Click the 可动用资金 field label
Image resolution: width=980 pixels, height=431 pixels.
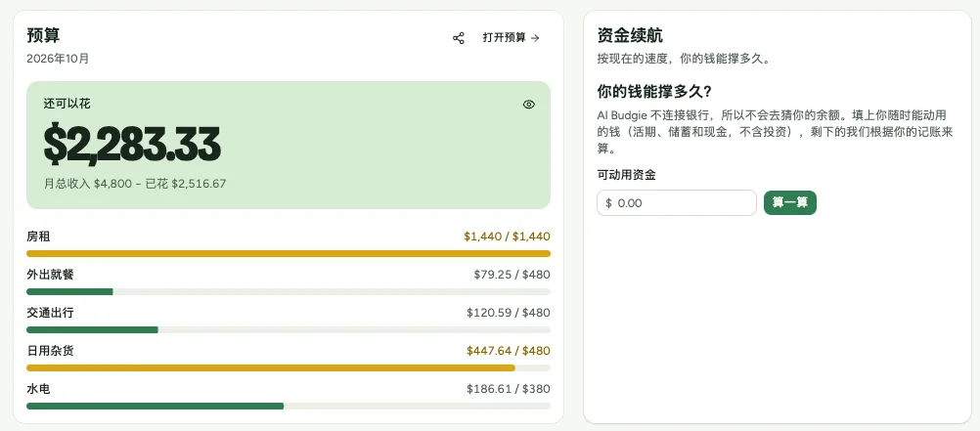[626, 175]
